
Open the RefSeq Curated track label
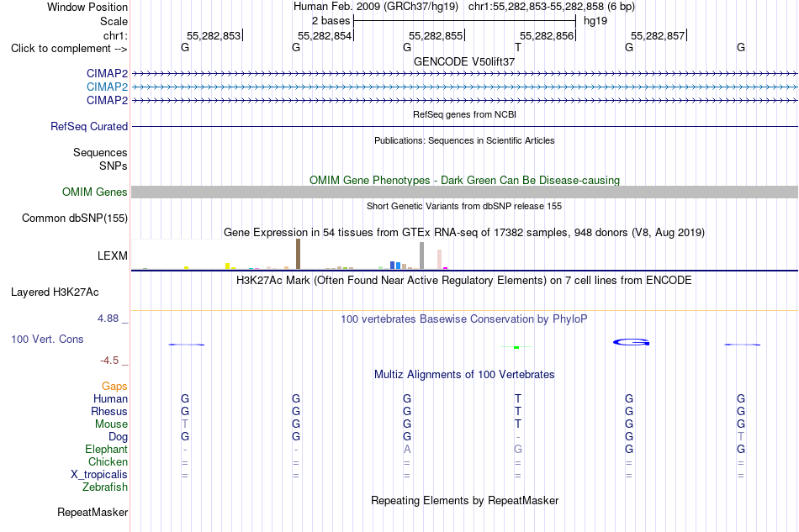point(89,126)
